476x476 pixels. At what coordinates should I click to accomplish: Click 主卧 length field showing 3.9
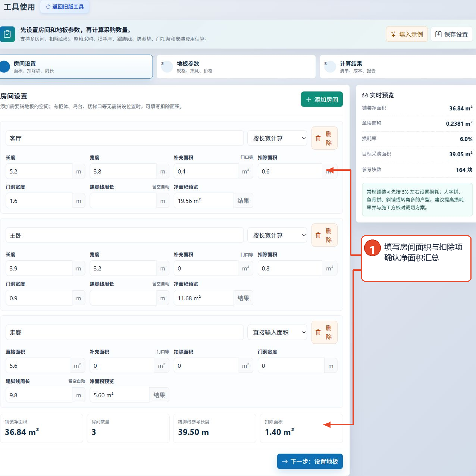39,268
